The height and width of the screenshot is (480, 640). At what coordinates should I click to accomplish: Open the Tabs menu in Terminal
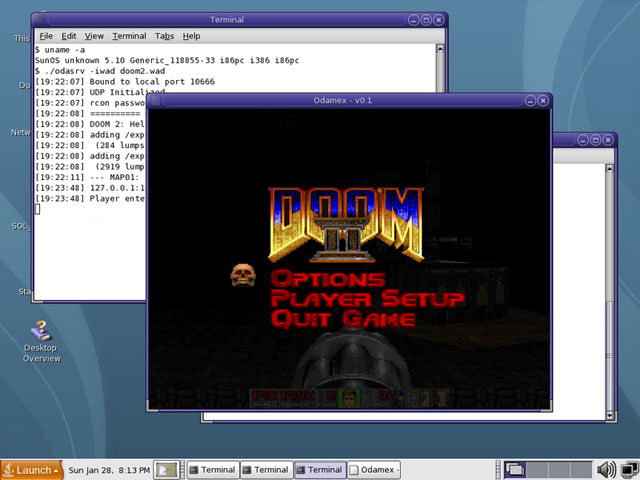coord(164,36)
